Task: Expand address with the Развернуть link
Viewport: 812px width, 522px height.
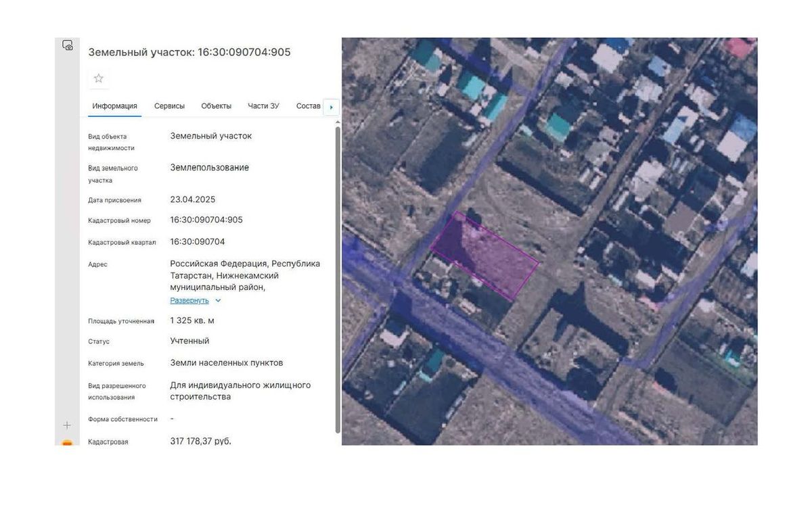Action: point(189,300)
